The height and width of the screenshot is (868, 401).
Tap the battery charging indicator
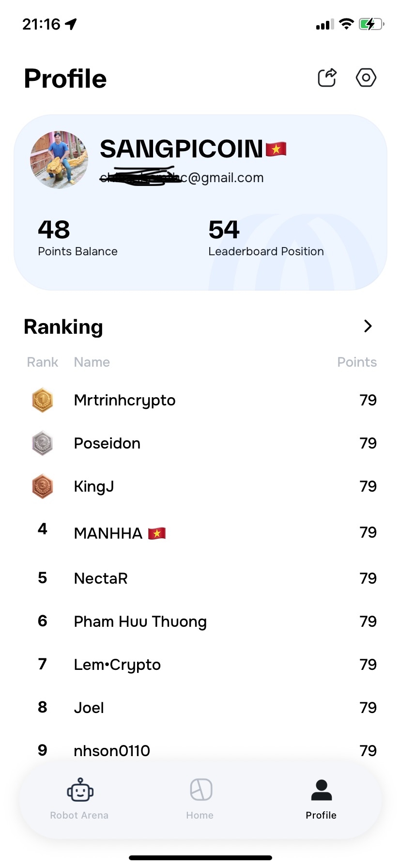tap(371, 24)
